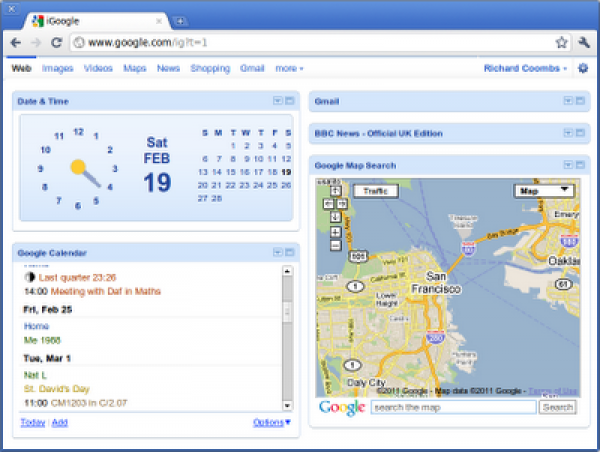
Task: Open the map Terms of Use link
Action: (x=553, y=391)
